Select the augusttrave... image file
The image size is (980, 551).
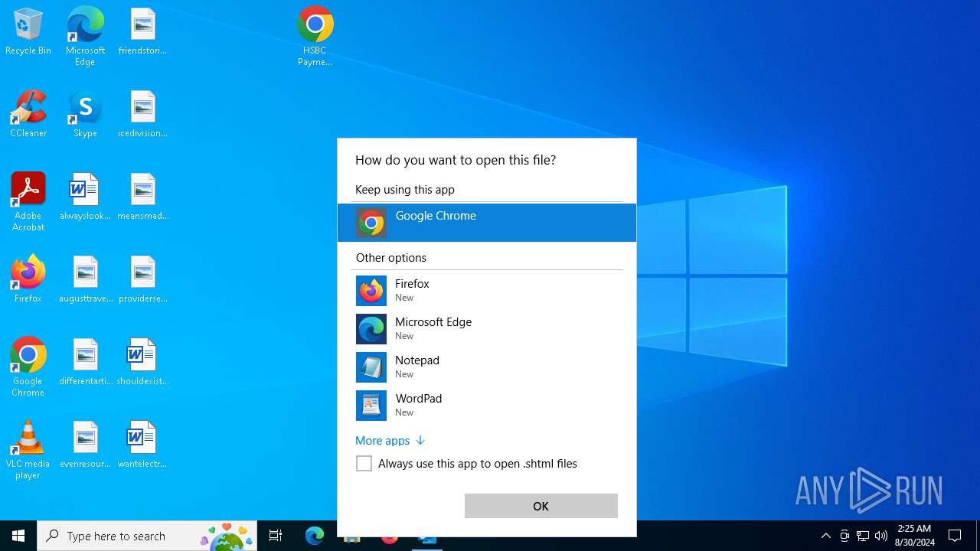[85, 280]
